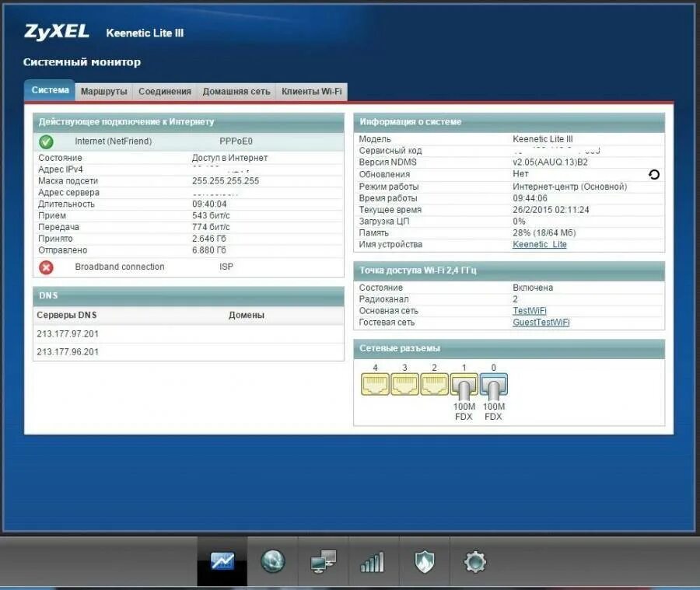
Task: Click receive rate 543 бит/с
Action: pyautogui.click(x=211, y=215)
